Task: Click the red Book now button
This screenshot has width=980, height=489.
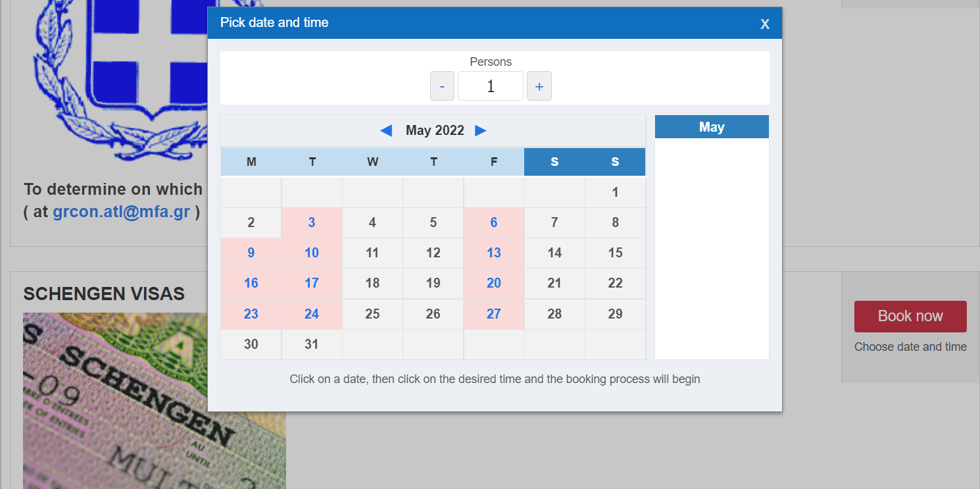Action: coord(910,317)
